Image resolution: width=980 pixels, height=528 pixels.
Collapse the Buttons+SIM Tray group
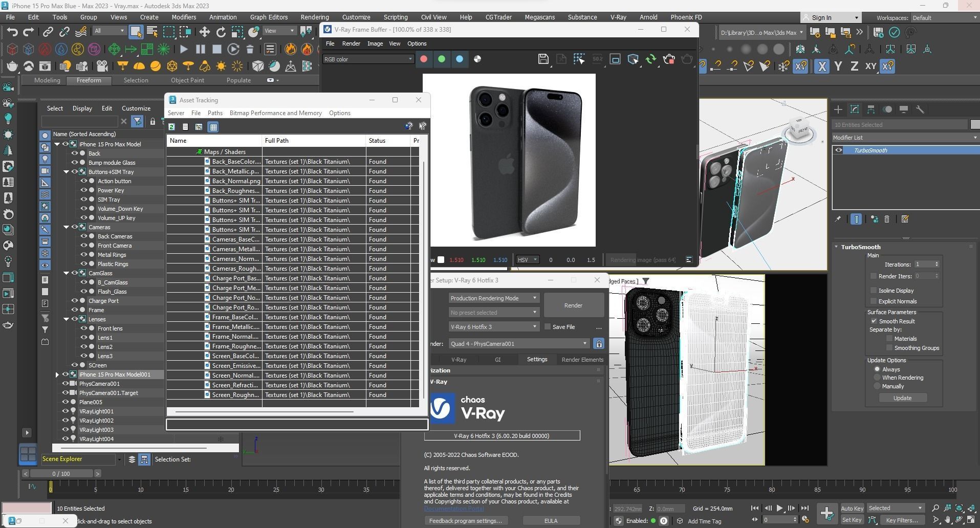(x=67, y=172)
